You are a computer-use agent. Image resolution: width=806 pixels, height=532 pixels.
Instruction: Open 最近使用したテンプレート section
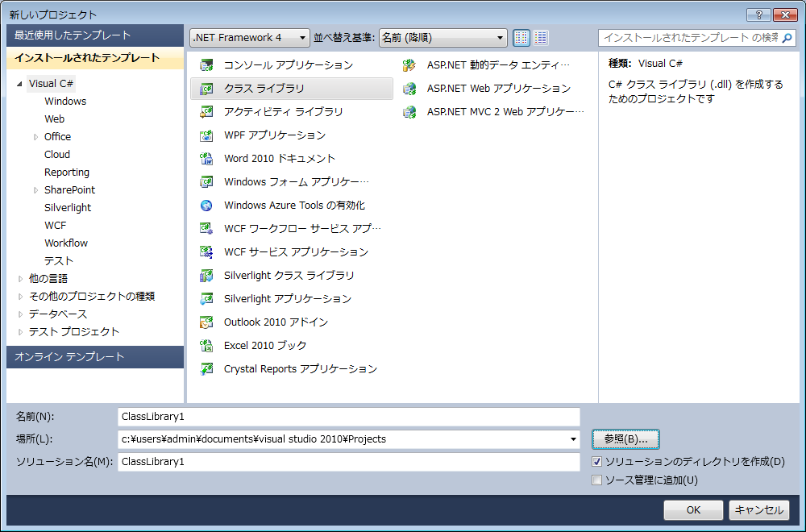(95, 35)
